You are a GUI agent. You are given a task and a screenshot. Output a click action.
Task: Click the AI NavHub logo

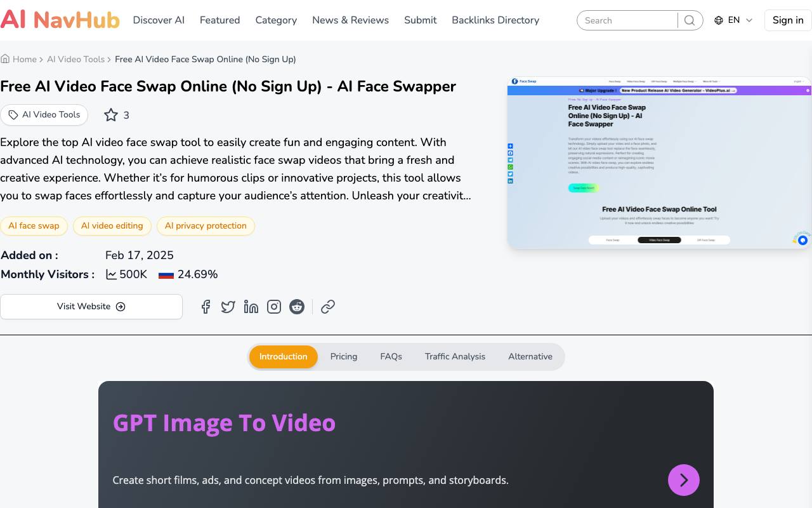60,20
